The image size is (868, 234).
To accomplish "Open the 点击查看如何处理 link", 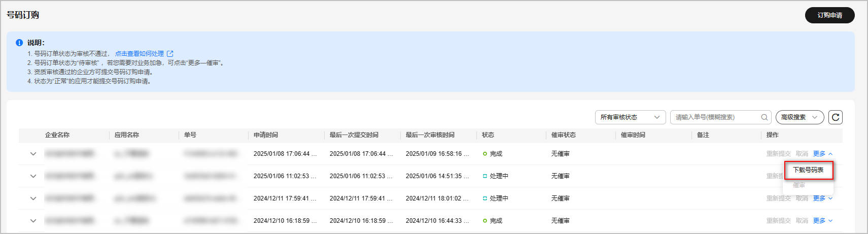I will [x=140, y=53].
